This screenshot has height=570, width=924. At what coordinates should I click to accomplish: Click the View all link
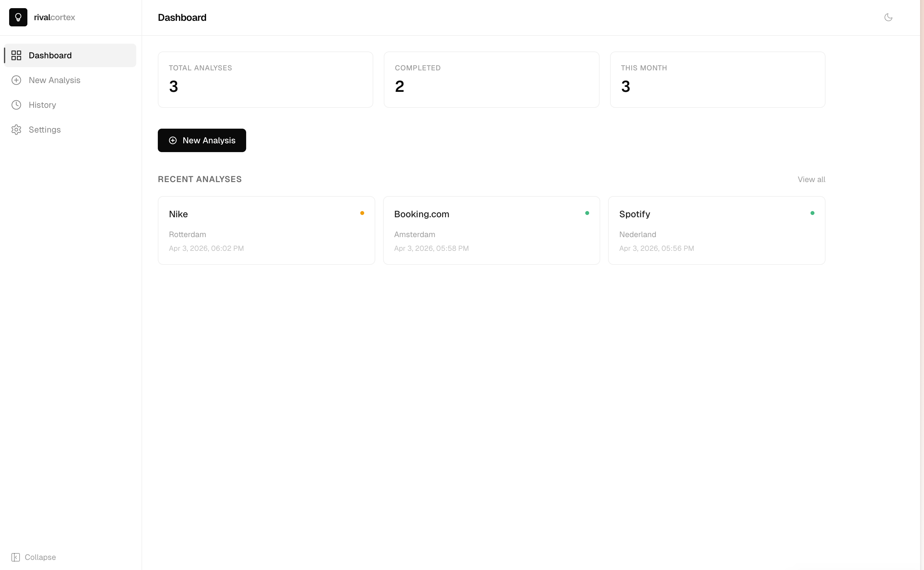click(x=811, y=179)
